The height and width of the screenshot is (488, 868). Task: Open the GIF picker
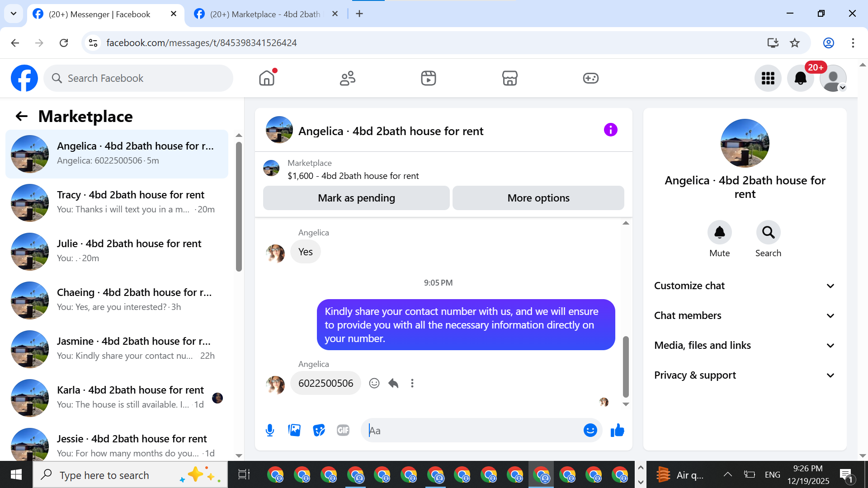[x=343, y=430]
